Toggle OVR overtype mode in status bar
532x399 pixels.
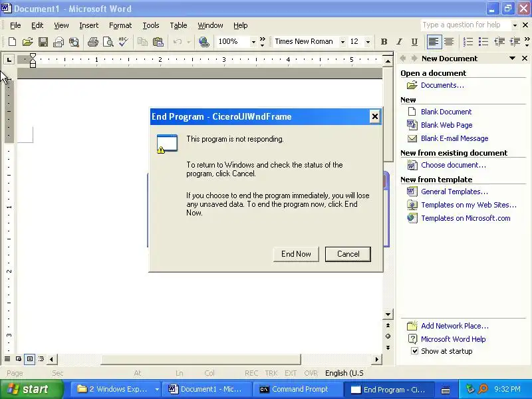coord(311,373)
